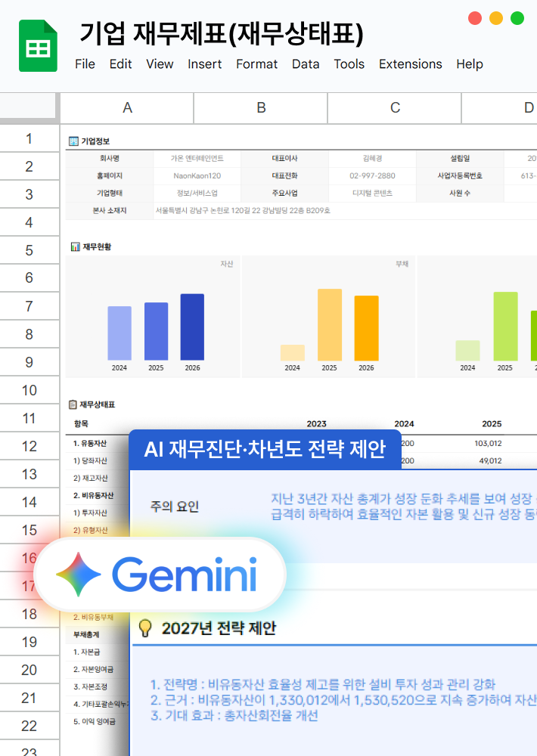Image resolution: width=537 pixels, height=756 pixels.
Task: Click the 2023 column header in 재무상태표
Action: [316, 424]
